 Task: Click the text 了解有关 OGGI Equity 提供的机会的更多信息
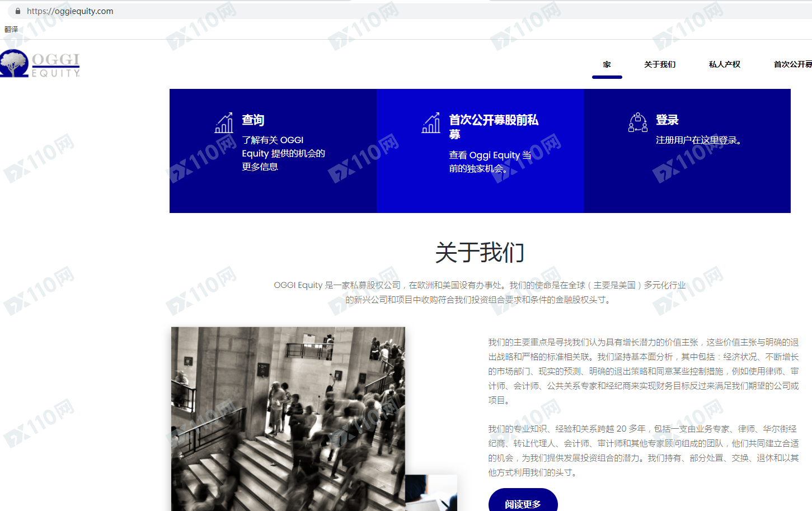283,153
